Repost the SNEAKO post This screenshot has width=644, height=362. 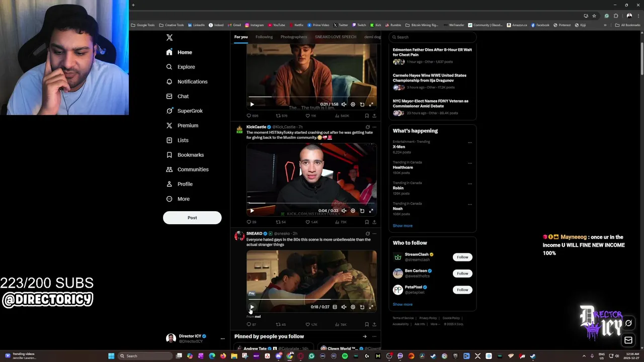[281, 324]
